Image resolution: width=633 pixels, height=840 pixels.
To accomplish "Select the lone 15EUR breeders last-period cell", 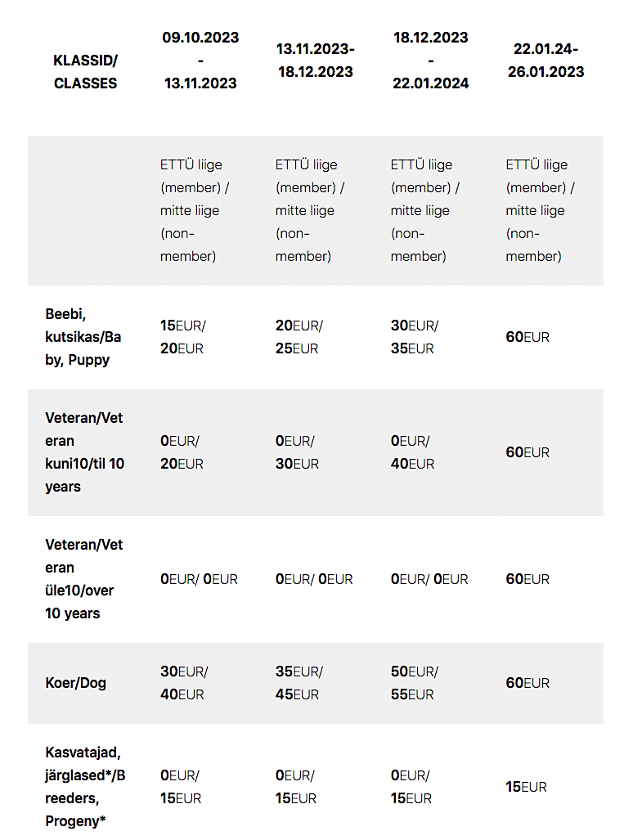I will [x=527, y=787].
